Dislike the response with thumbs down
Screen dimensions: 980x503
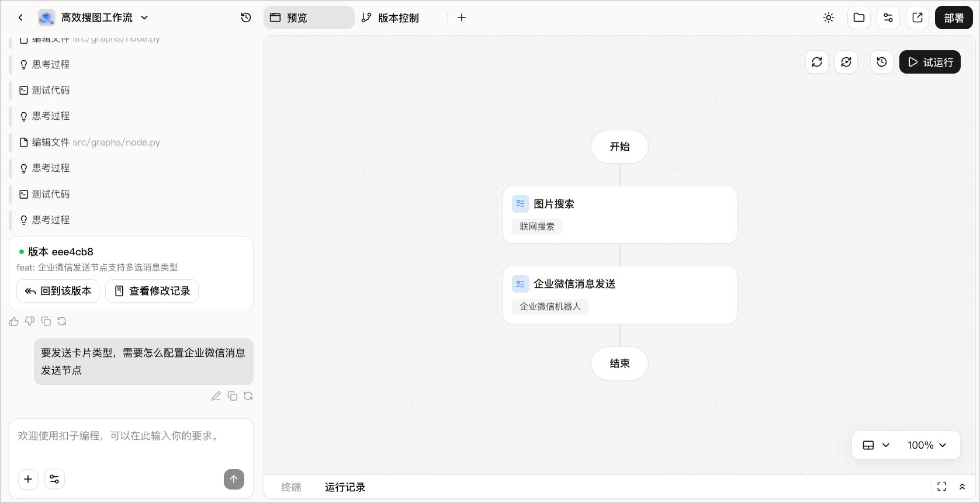pyautogui.click(x=30, y=321)
